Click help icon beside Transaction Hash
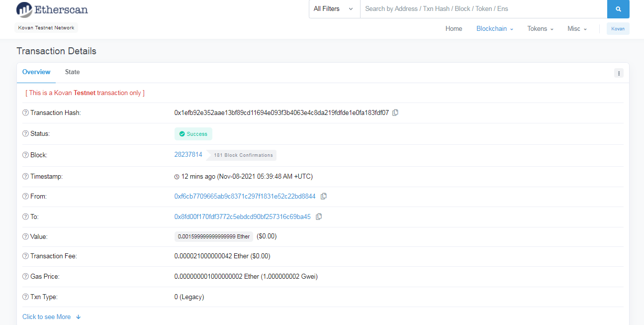This screenshot has width=644, height=325. pos(25,113)
